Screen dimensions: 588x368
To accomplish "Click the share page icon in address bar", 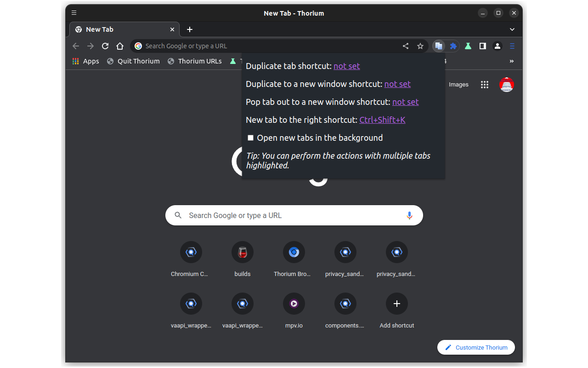I will [x=406, y=46].
